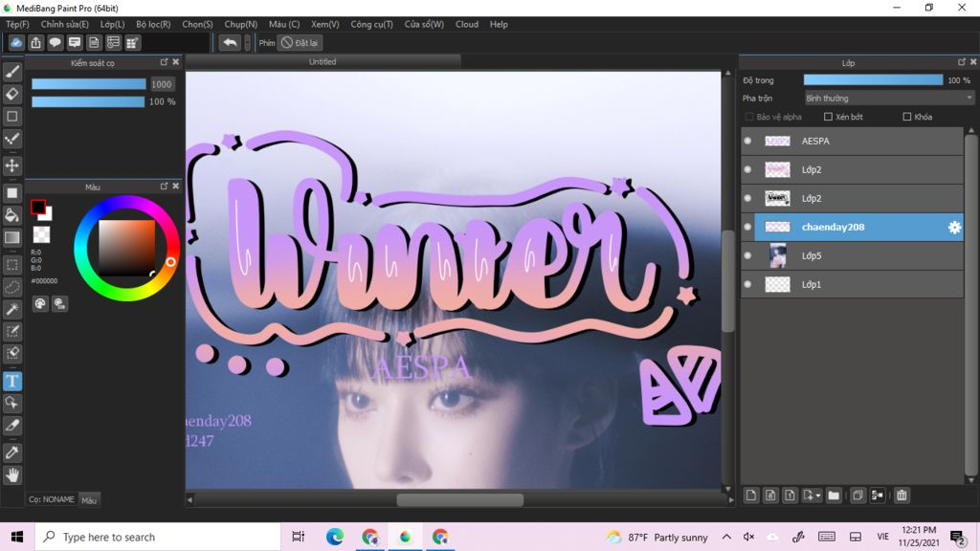The image size is (980, 551).
Task: Select the Select Pen tool
Action: (11, 331)
